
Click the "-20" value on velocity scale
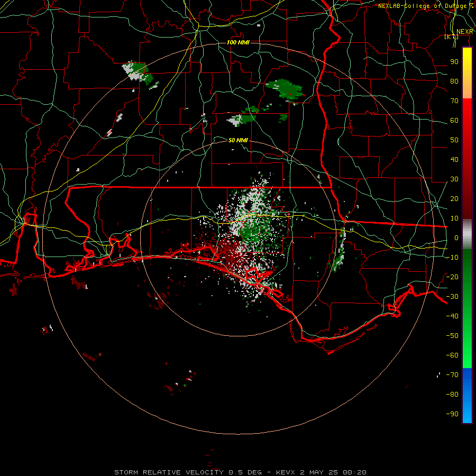[452, 277]
